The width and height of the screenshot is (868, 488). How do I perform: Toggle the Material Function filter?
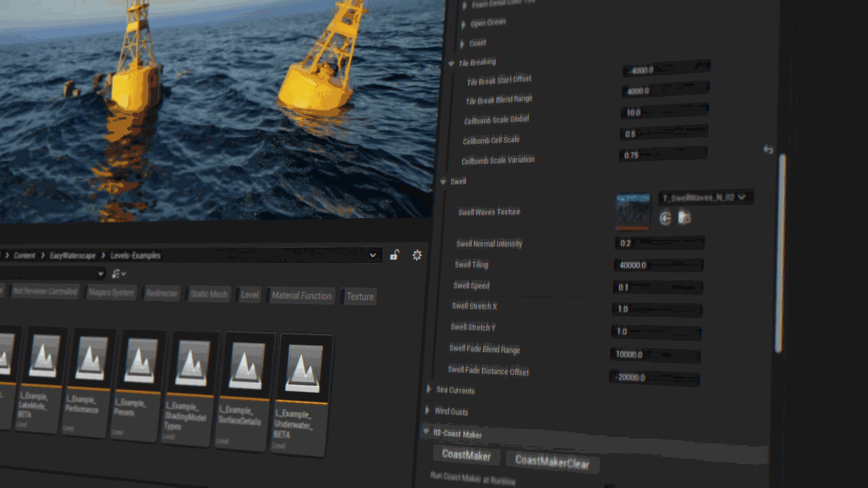point(301,296)
